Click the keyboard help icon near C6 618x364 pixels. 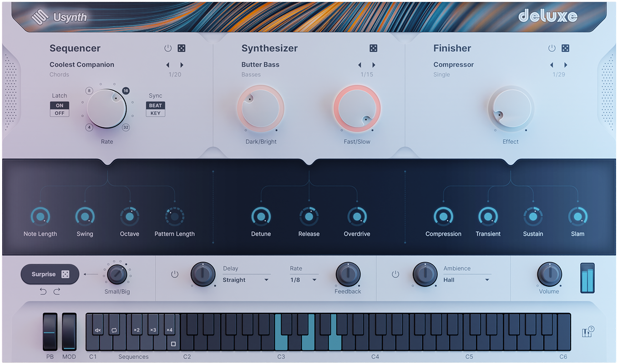(587, 333)
